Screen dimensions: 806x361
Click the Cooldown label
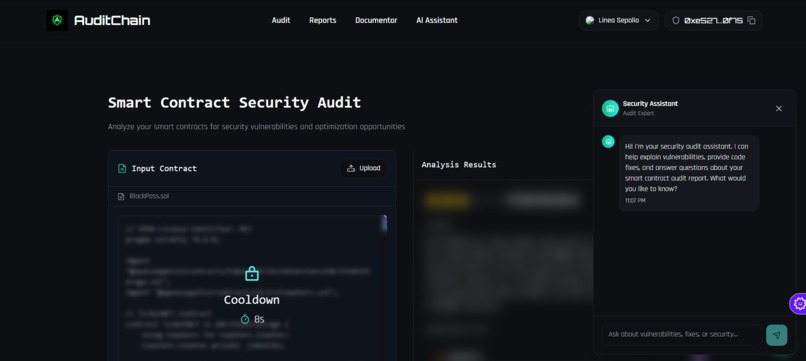[x=252, y=300]
